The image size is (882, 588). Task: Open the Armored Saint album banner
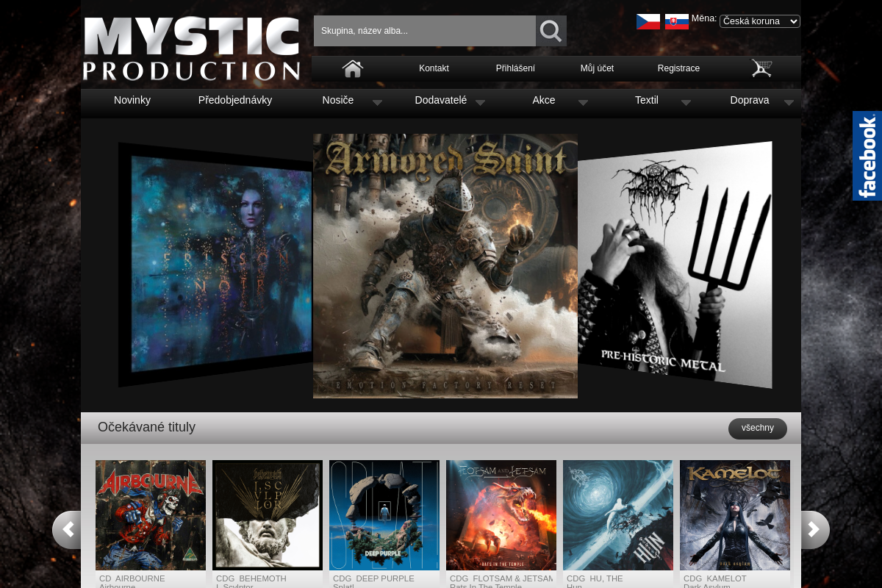coord(445,266)
